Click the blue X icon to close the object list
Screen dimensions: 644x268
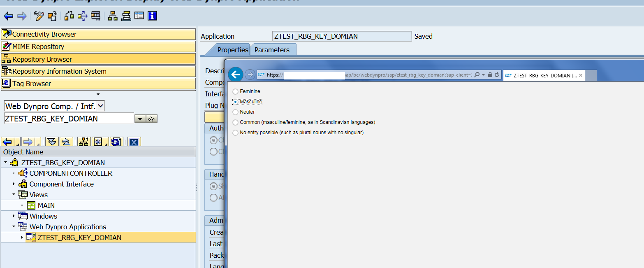coord(134,142)
